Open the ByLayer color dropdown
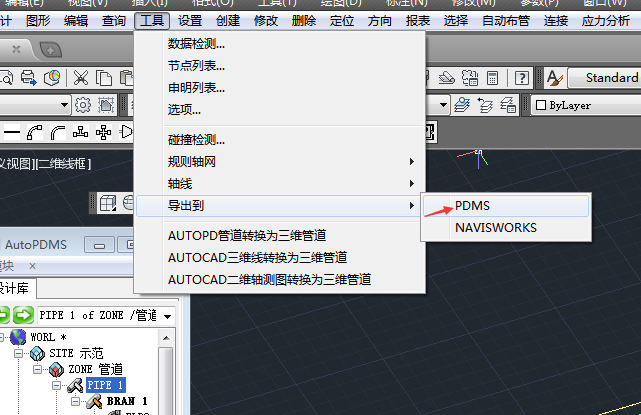This screenshot has height=415, width=641. 584,105
